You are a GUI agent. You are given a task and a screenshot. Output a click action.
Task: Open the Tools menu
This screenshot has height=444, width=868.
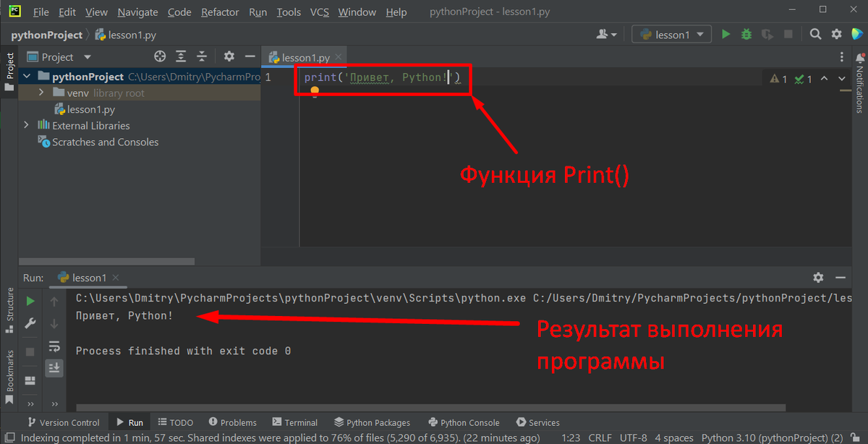[289, 12]
